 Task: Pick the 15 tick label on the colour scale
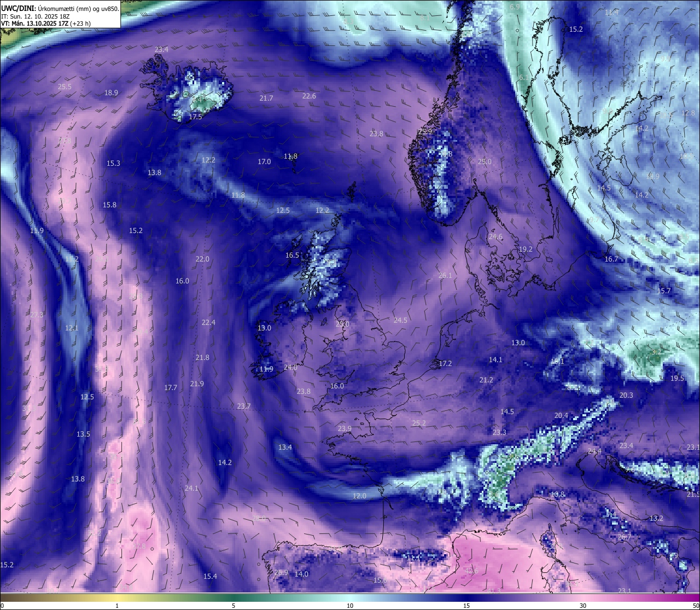click(466, 606)
